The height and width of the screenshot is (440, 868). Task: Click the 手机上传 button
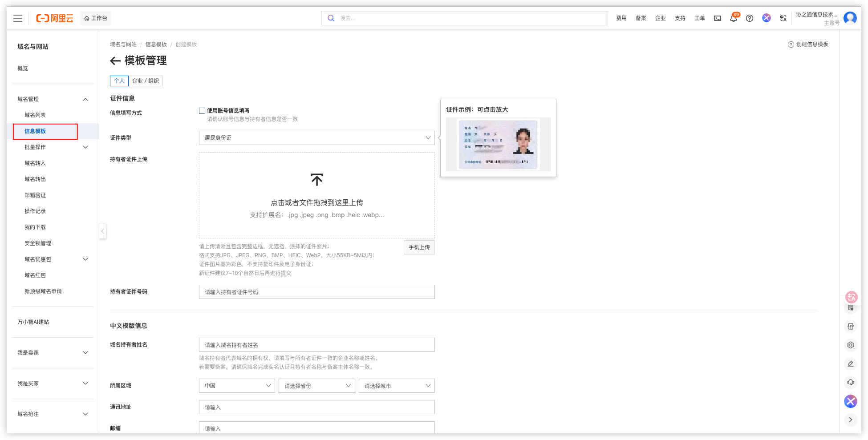coord(419,247)
